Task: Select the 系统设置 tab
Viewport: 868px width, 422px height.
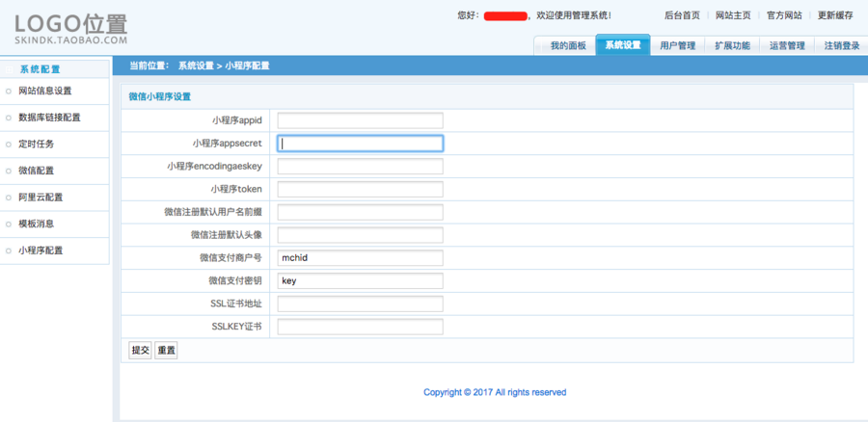Action: pyautogui.click(x=623, y=44)
